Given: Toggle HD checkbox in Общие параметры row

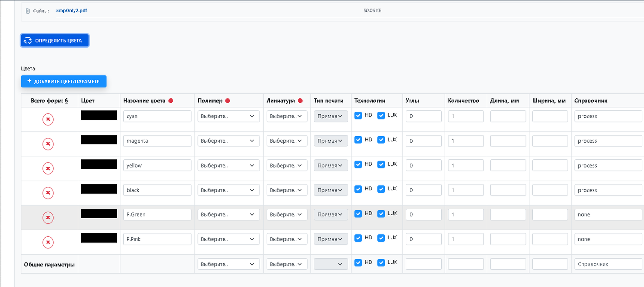Looking at the screenshot, I should 358,263.
